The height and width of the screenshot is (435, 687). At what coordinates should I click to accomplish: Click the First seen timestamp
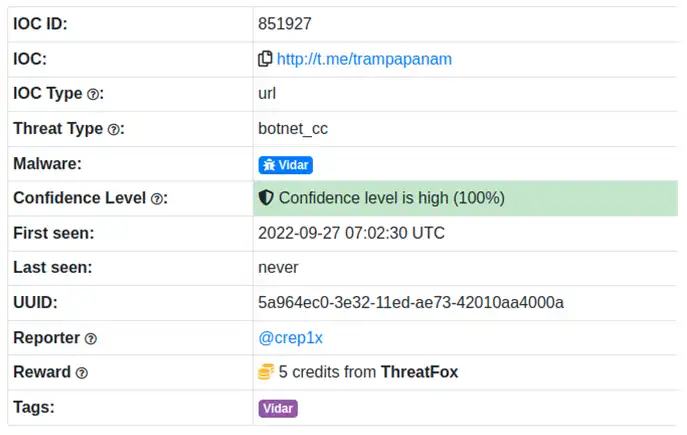point(351,233)
